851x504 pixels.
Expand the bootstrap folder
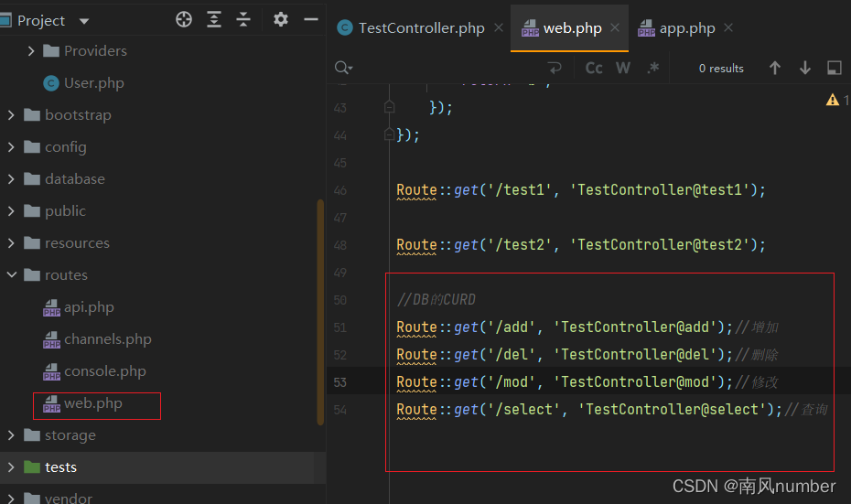[11, 115]
